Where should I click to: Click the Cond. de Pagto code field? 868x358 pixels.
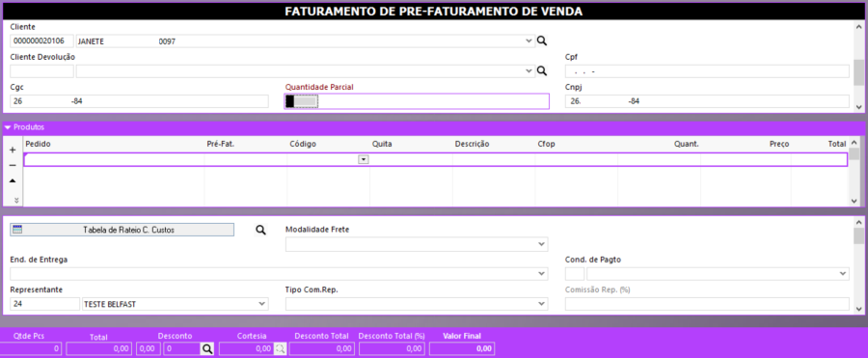(575, 274)
